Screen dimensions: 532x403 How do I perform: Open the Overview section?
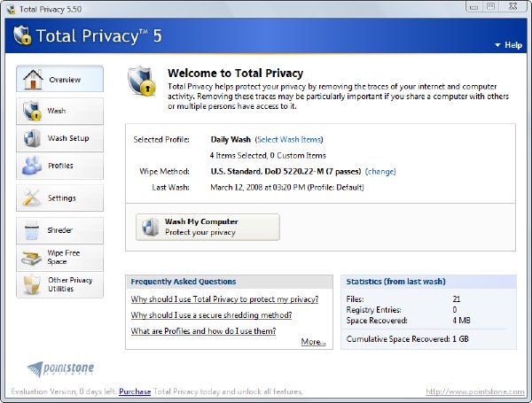(59, 79)
